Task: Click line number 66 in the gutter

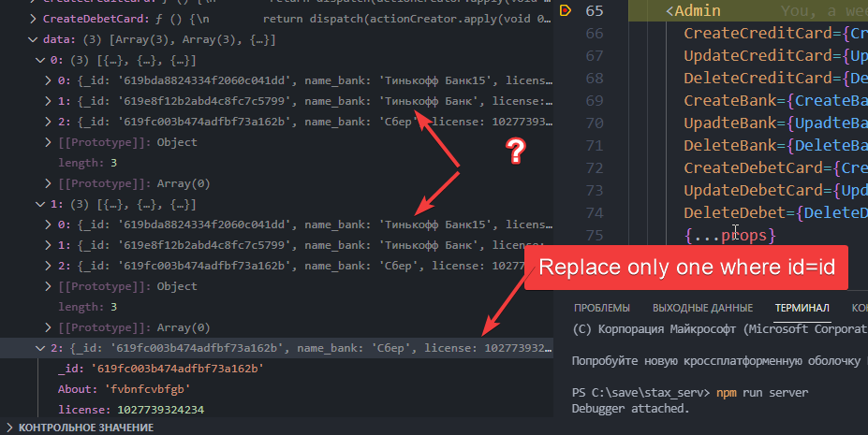Action: pos(595,33)
